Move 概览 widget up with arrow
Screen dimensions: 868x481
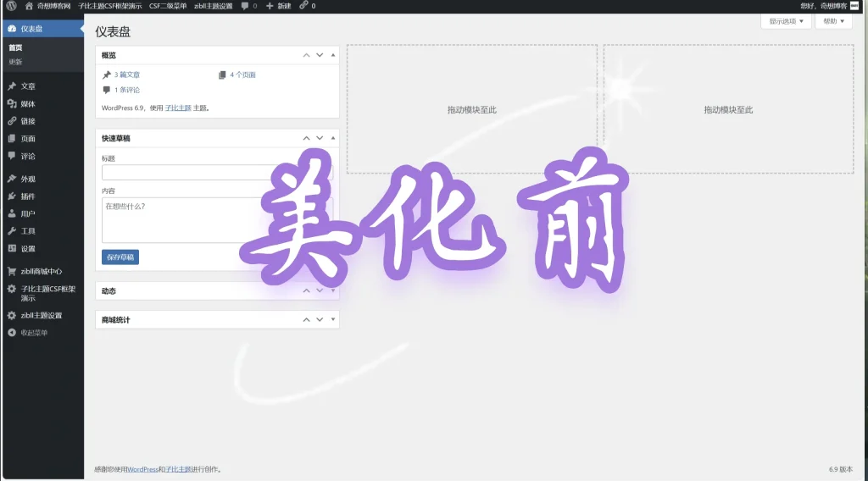pos(306,55)
